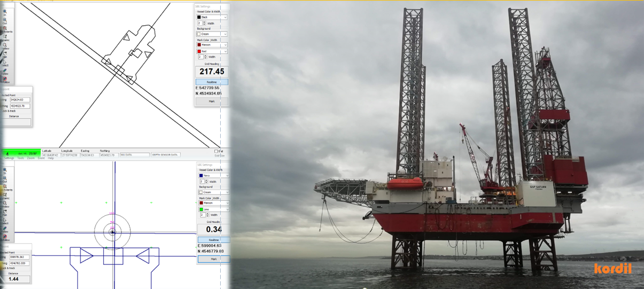
Task: Click grid heading value 0.34
Action: (214, 230)
